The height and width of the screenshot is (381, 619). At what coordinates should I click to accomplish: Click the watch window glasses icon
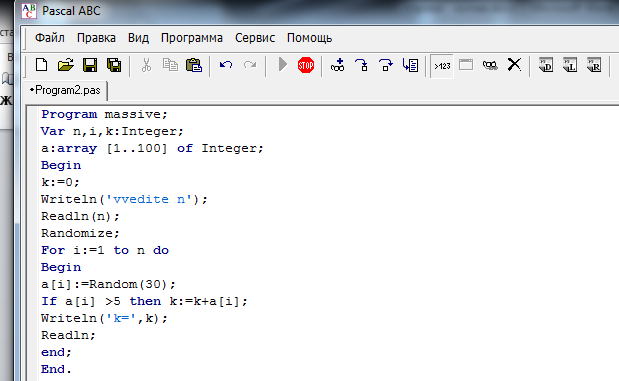click(x=490, y=65)
